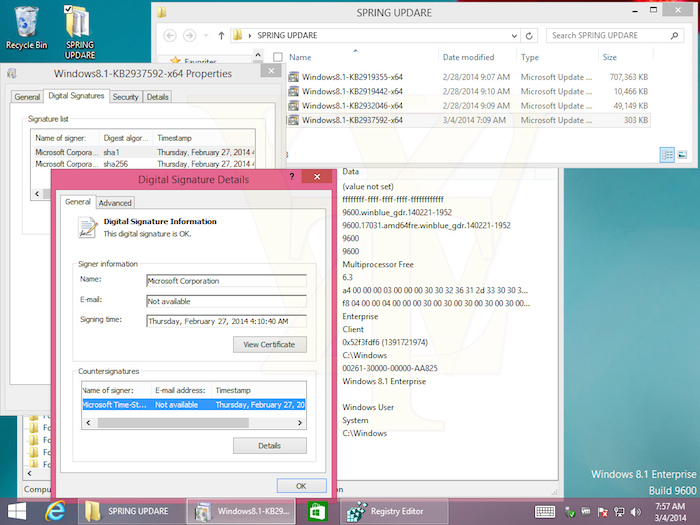Click the Start button on the taskbar
700x525 pixels.
click(x=15, y=511)
